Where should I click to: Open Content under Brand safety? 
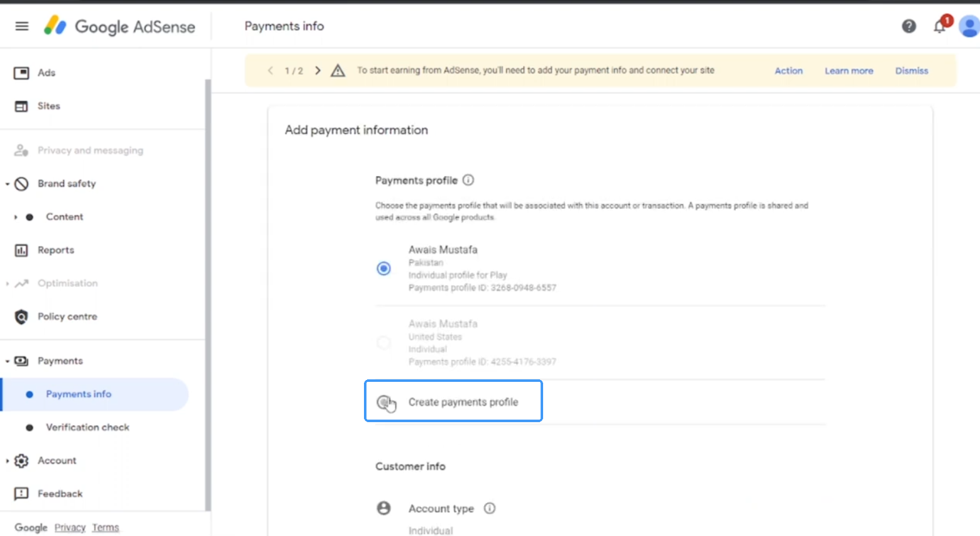[x=64, y=217]
